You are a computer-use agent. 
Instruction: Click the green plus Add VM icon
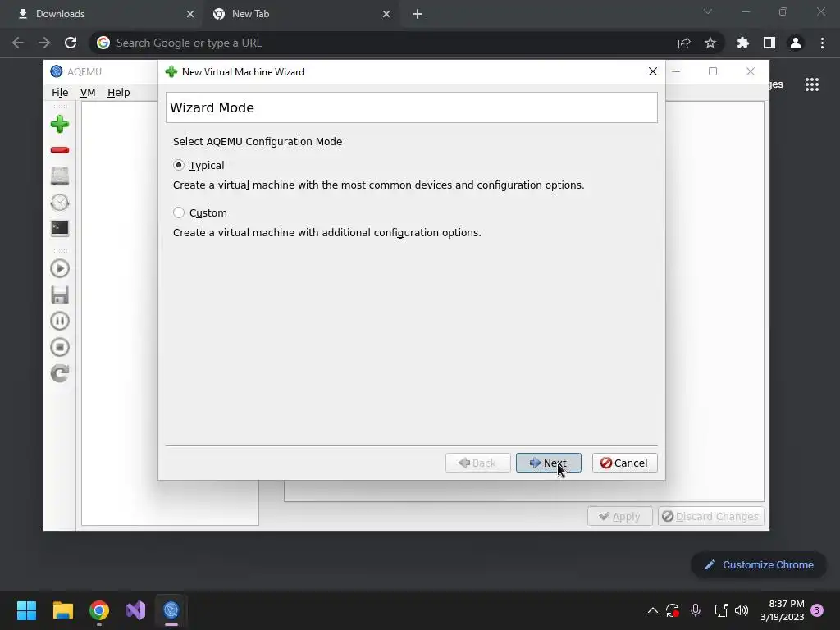pyautogui.click(x=59, y=125)
